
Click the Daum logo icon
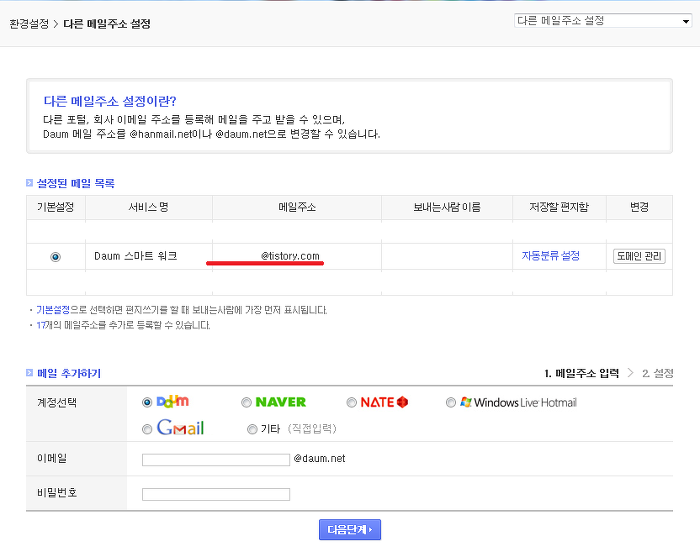click(173, 402)
